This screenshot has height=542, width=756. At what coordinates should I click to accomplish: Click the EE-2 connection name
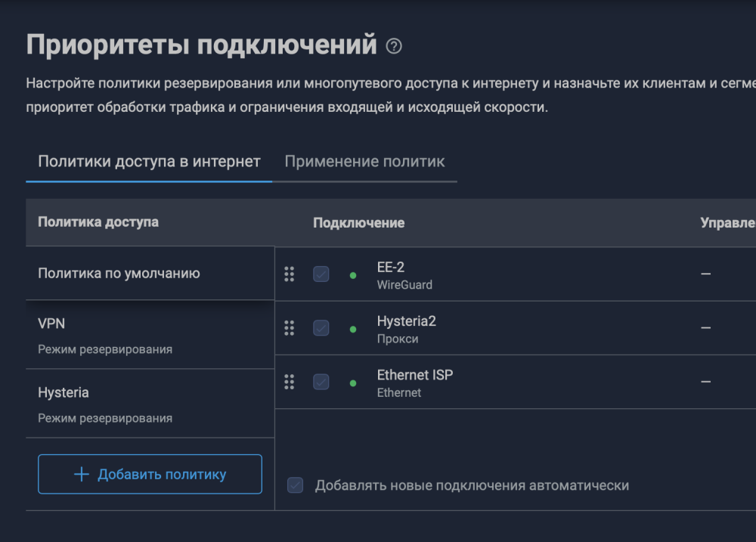pos(391,267)
